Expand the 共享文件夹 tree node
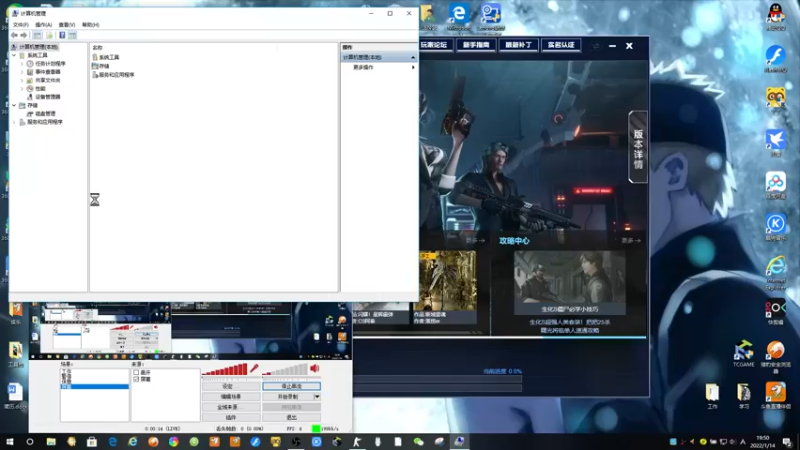 [x=22, y=80]
